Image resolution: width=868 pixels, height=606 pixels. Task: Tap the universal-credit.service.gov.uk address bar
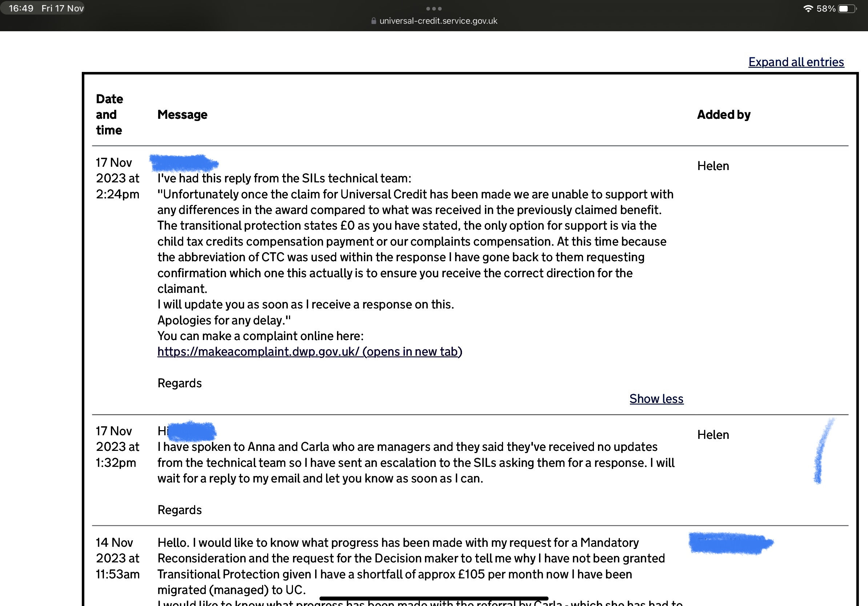point(438,21)
